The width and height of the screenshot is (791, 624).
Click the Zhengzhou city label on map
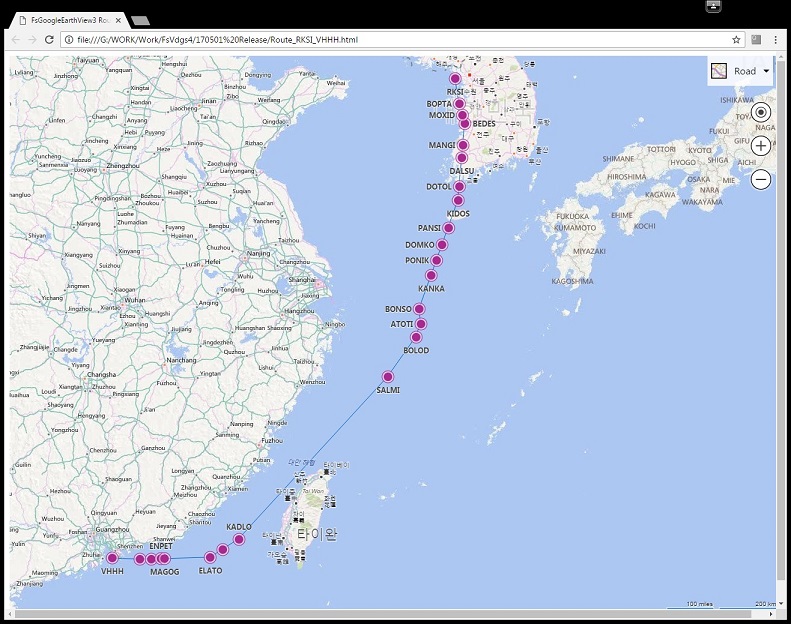tap(123, 166)
